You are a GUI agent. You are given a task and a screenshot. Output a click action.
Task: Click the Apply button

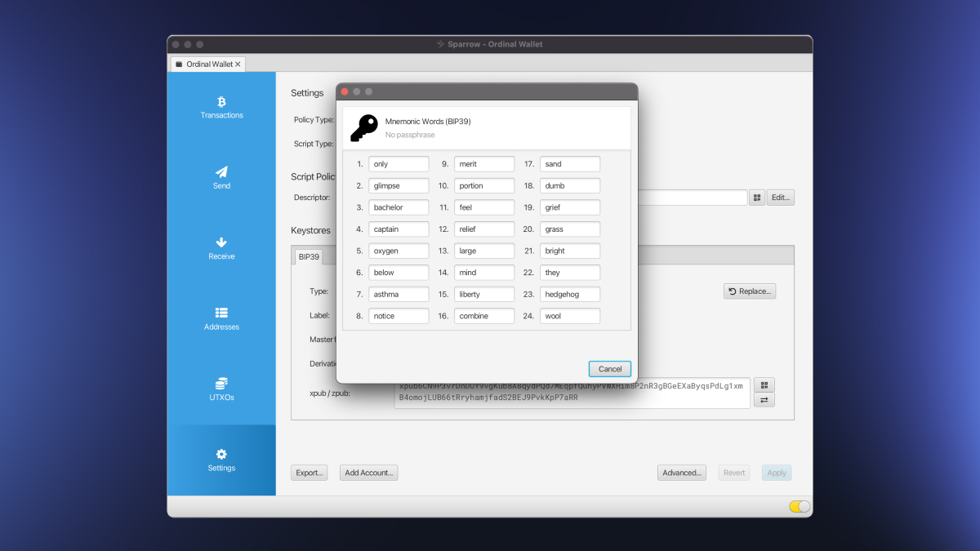[777, 473]
